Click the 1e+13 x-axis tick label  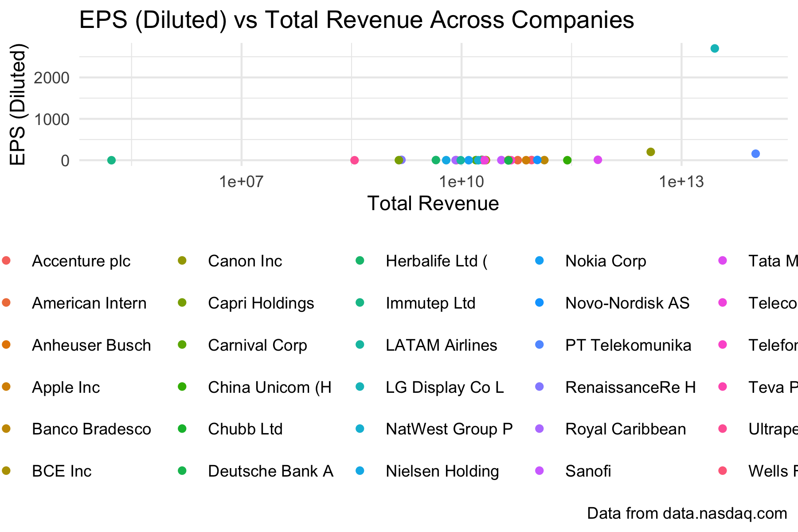[x=681, y=181]
